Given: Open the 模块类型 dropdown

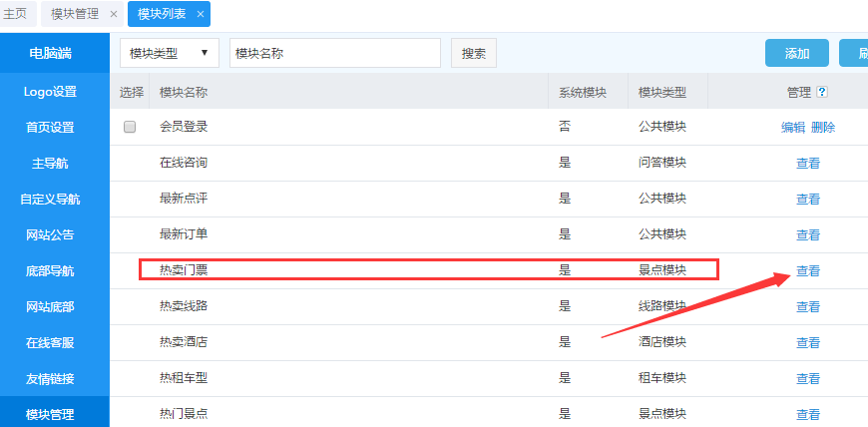Looking at the screenshot, I should click(x=170, y=54).
